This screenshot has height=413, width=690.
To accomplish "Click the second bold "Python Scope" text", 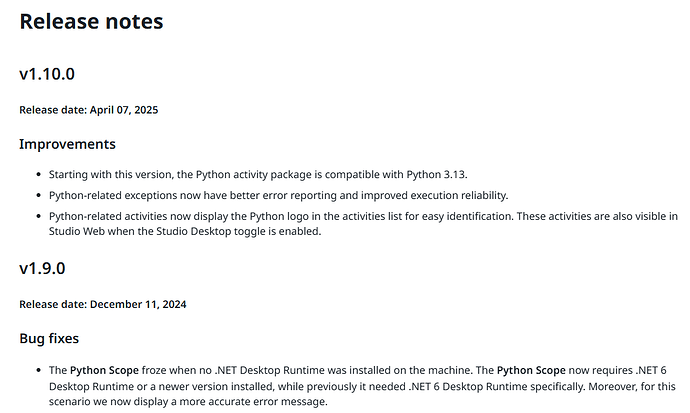I will [532, 371].
